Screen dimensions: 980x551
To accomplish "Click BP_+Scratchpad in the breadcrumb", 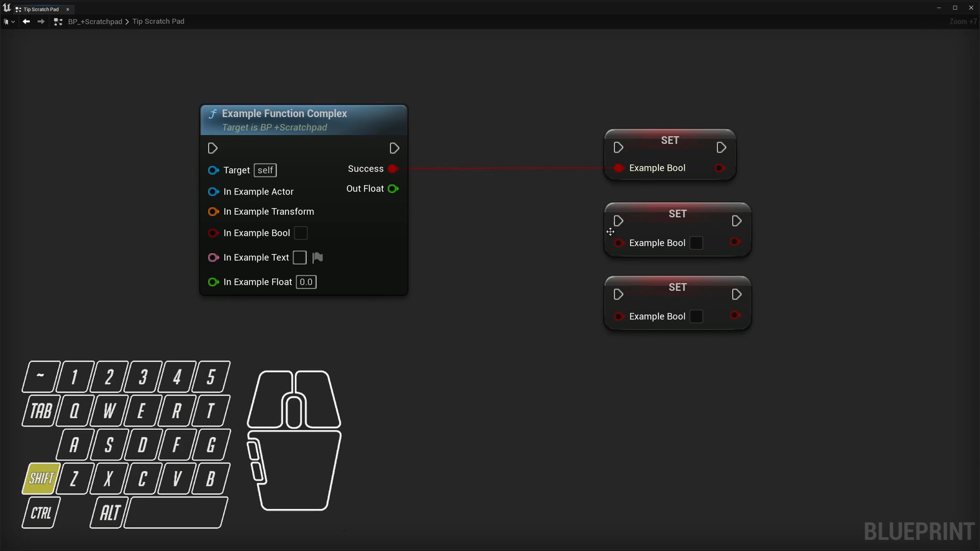I will pos(95,22).
